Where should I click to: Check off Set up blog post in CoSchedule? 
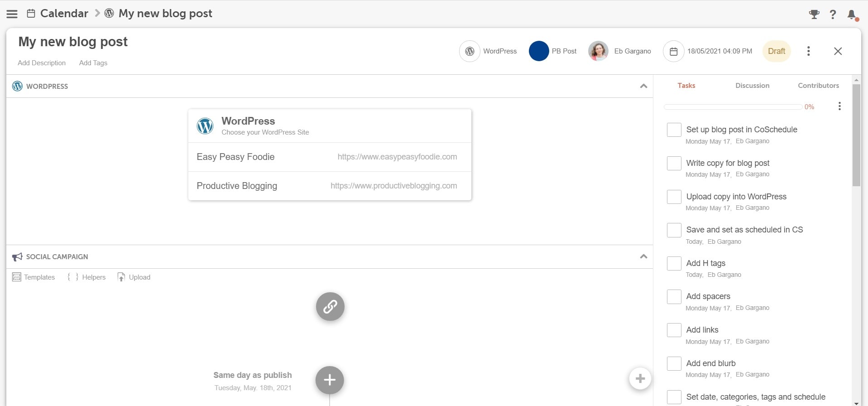(x=674, y=130)
